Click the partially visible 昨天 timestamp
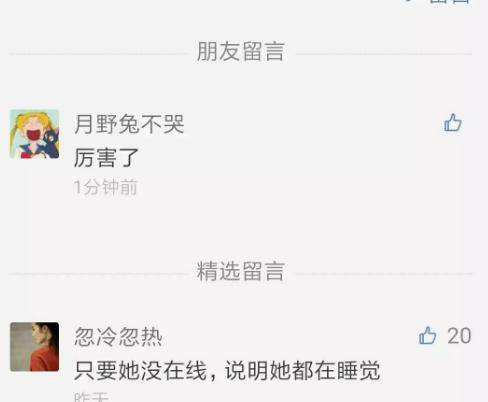The width and height of the screenshot is (488, 402). coord(91,397)
